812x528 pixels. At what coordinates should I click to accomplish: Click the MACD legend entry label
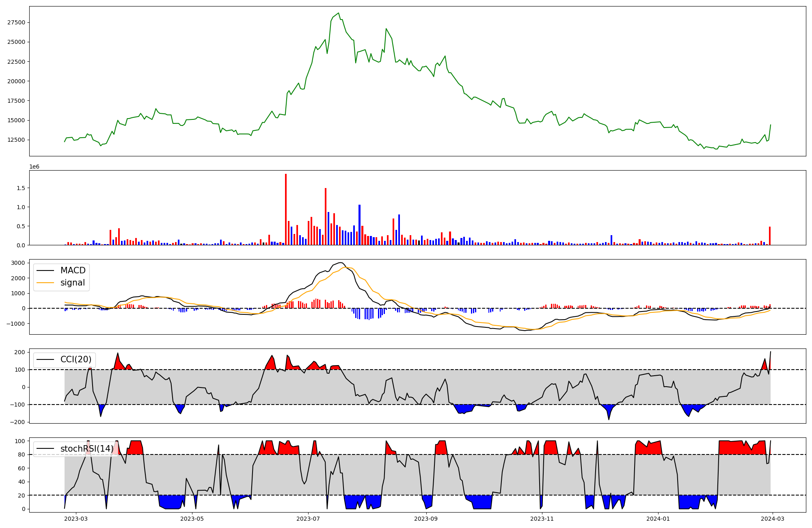point(73,270)
